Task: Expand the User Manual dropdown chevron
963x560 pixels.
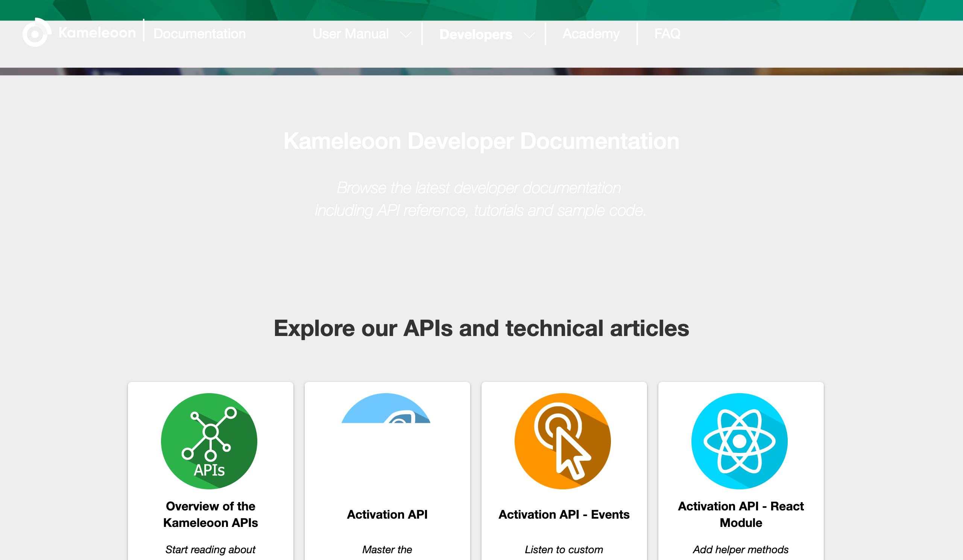Action: 406,35
